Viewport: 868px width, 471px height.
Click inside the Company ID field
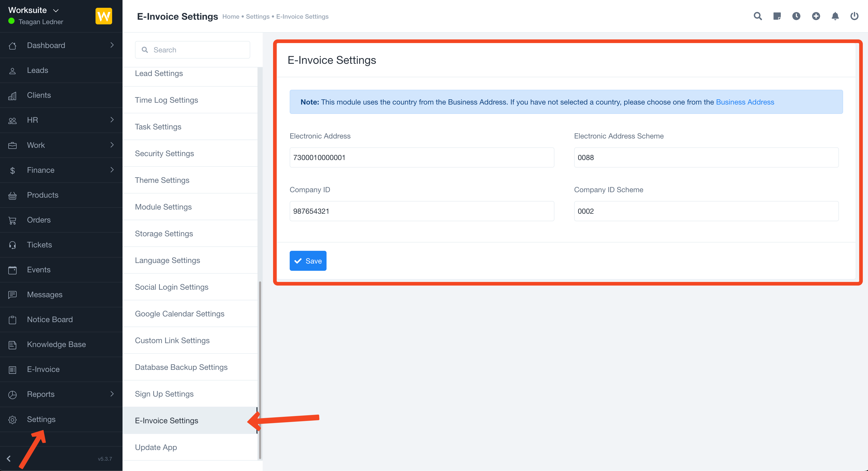tap(421, 211)
